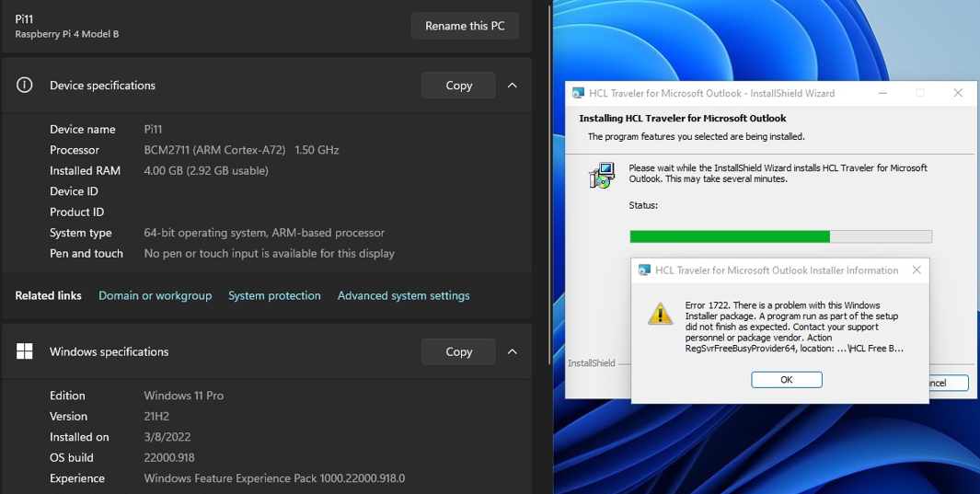The height and width of the screenshot is (494, 980).
Task: Copy the Device specifications
Action: (458, 86)
